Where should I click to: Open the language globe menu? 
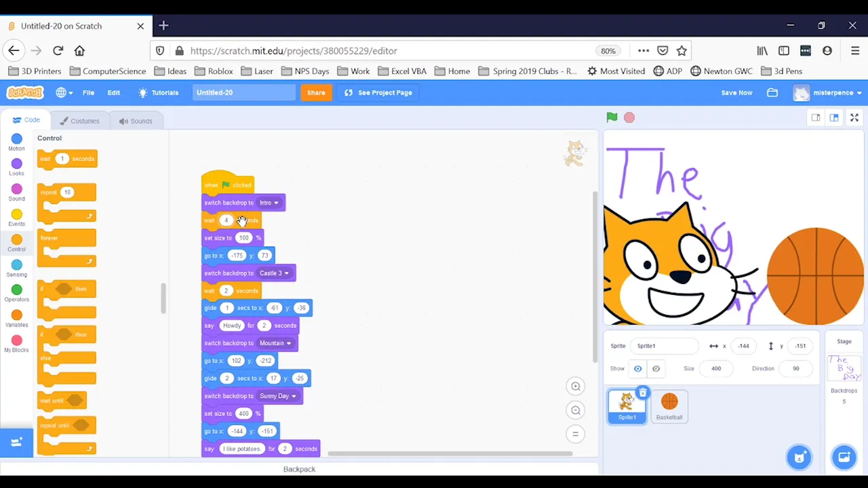64,93
